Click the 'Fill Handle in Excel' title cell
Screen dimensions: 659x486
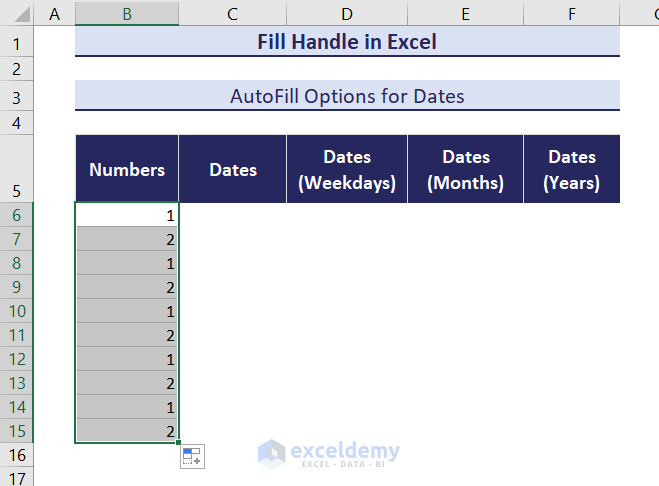click(347, 42)
